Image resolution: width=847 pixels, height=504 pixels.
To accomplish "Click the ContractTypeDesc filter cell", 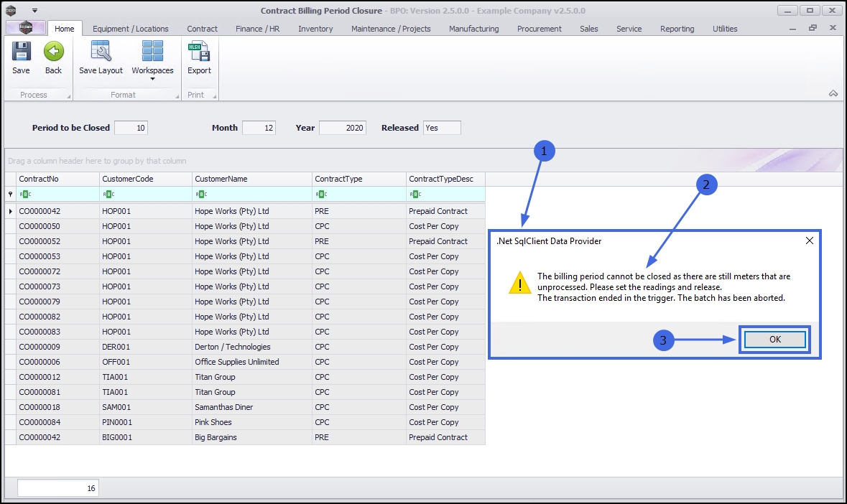I will (x=445, y=195).
